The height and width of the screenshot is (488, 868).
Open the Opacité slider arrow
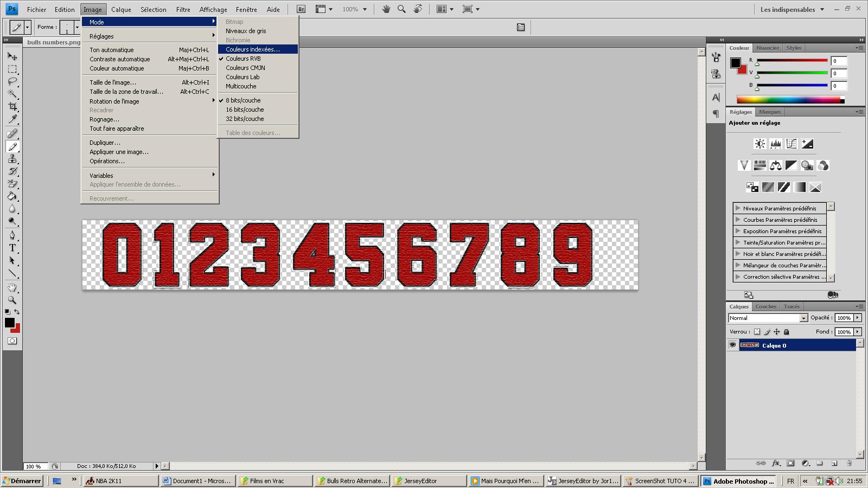click(x=858, y=318)
